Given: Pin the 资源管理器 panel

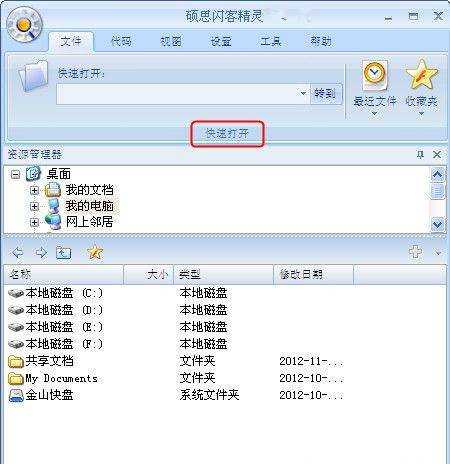Looking at the screenshot, I should tap(420, 154).
